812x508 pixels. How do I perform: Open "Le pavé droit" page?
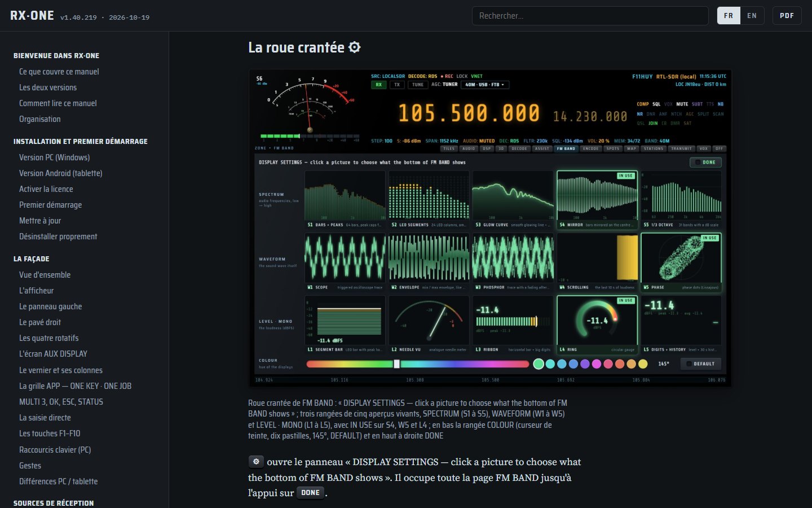pyautogui.click(x=40, y=322)
